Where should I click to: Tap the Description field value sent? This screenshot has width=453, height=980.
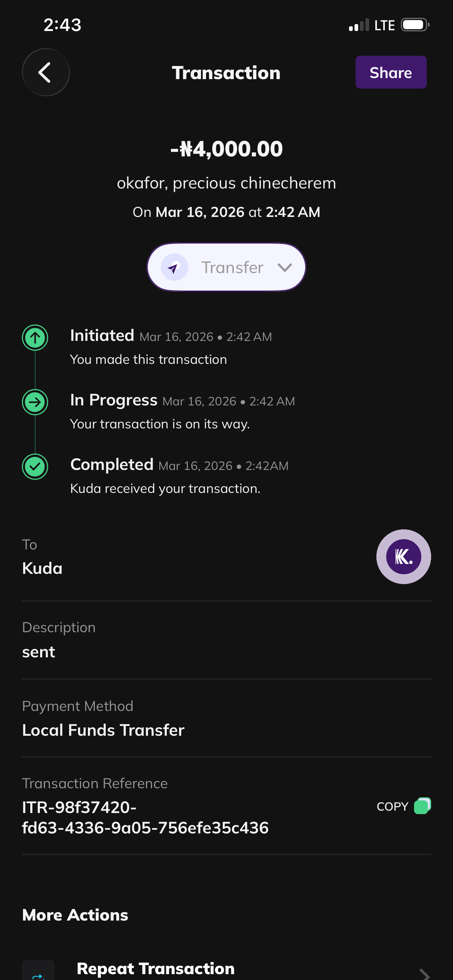pos(38,652)
